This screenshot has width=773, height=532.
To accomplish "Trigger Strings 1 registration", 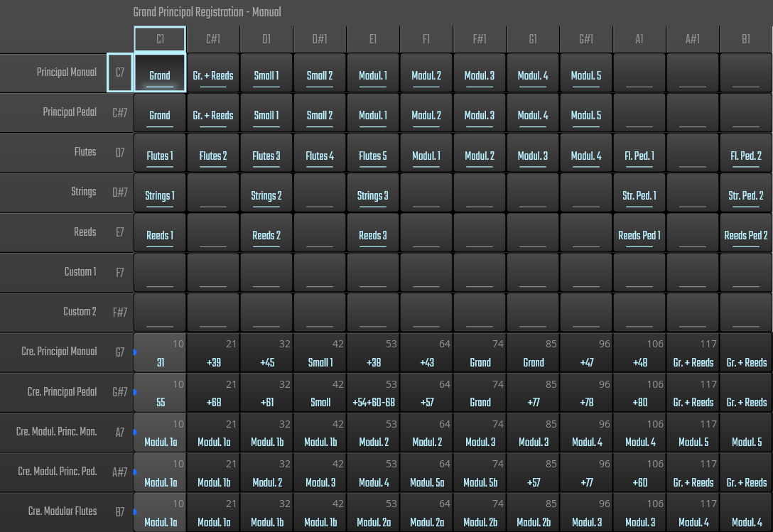I will (160, 192).
